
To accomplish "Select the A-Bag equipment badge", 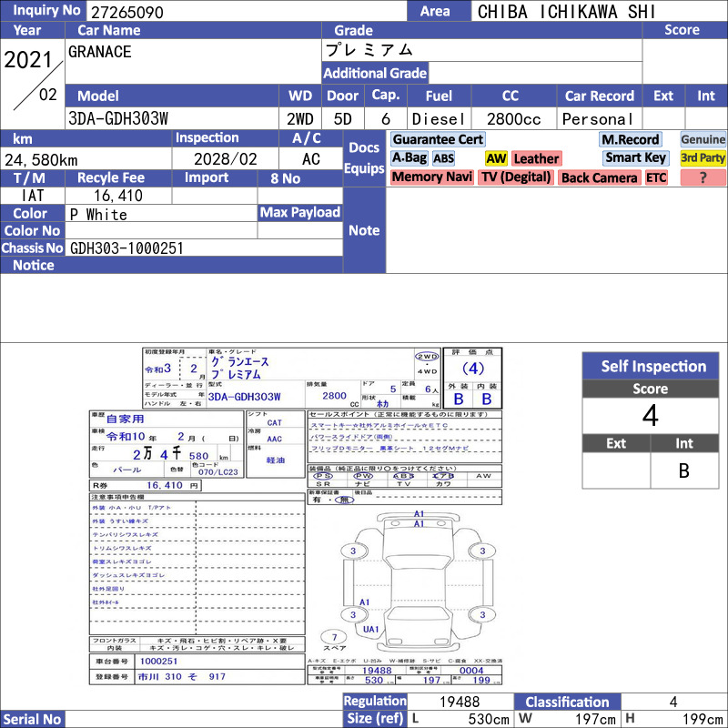I will pyautogui.click(x=409, y=158).
